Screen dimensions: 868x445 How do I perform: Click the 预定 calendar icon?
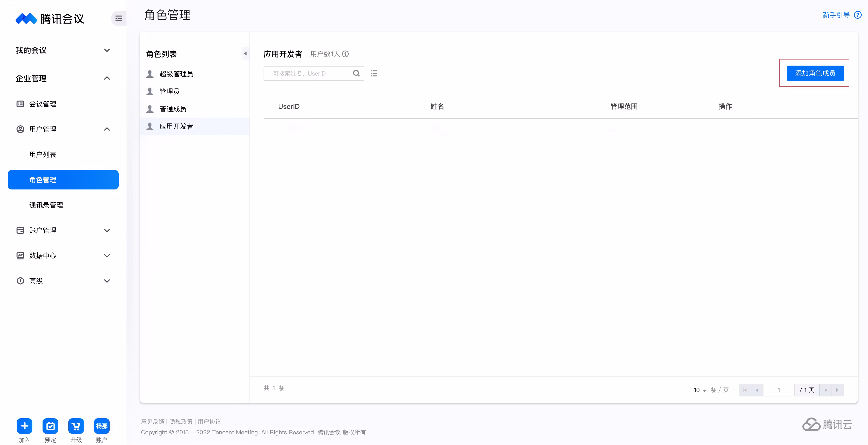(x=50, y=426)
